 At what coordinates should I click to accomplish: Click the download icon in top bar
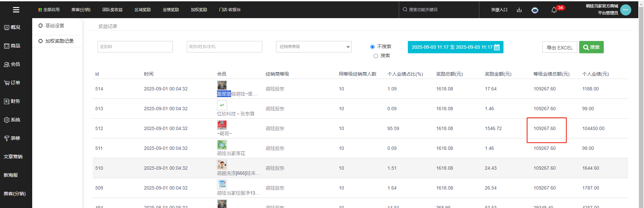pyautogui.click(x=519, y=10)
